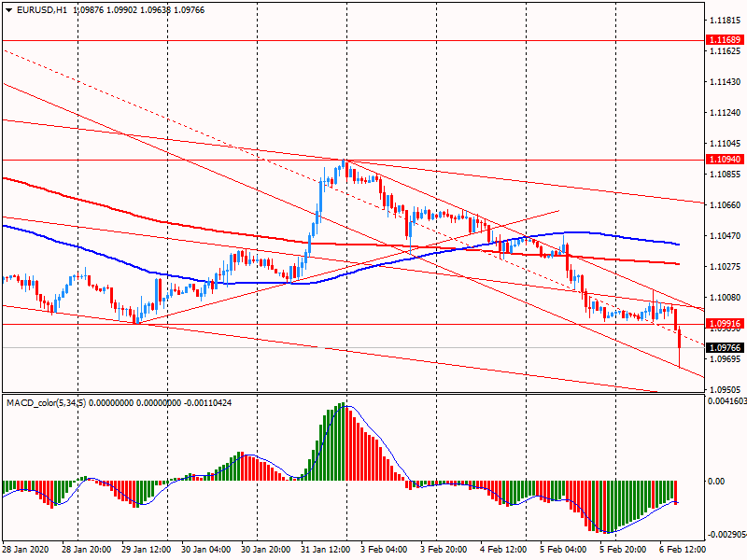Click the 28 Jan 2020 time label

coord(25,550)
